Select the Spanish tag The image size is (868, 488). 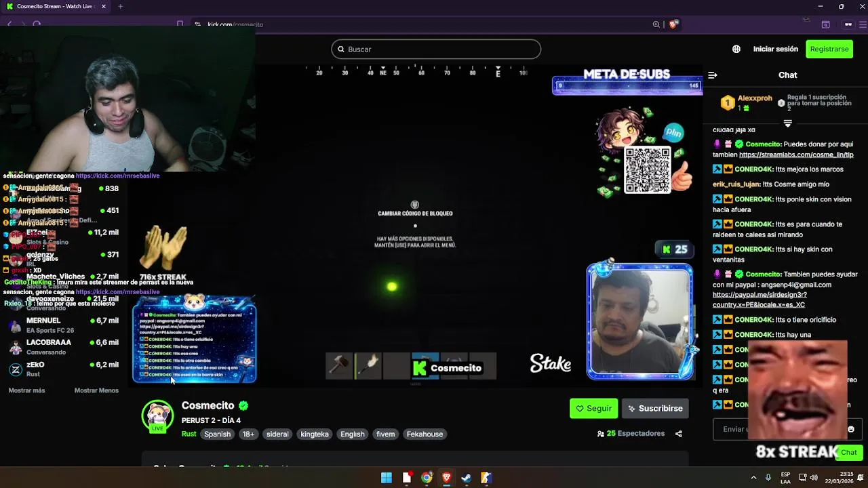point(218,434)
